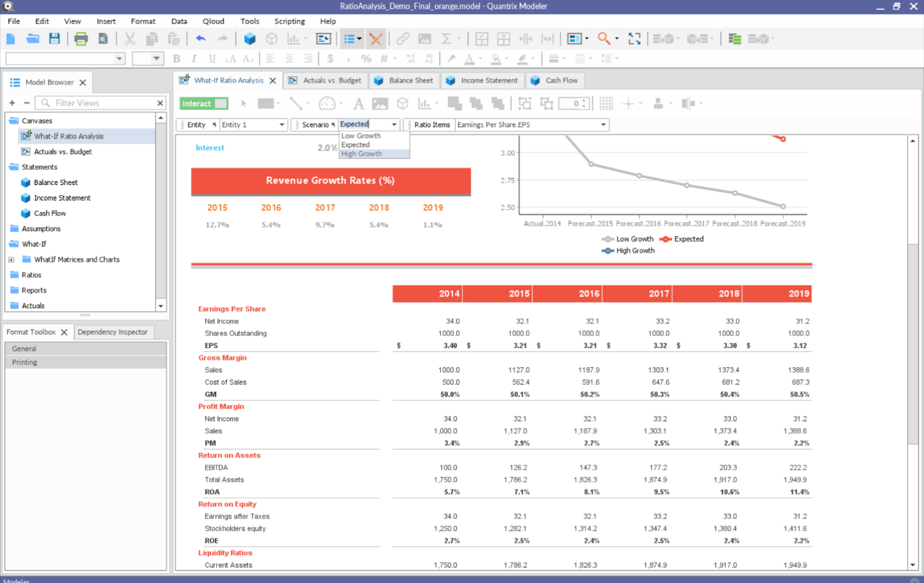924x583 pixels.
Task: Open a model with the folder icon
Action: [x=32, y=39]
